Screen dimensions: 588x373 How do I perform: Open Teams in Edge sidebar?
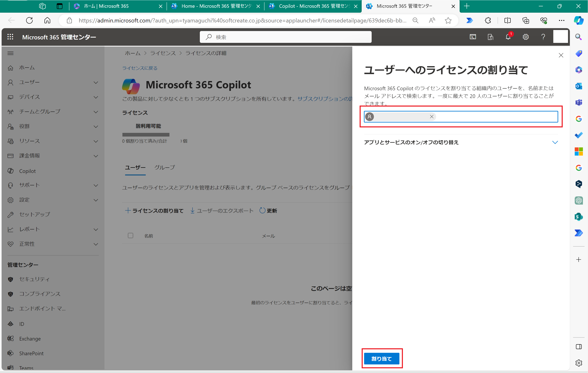(x=579, y=102)
